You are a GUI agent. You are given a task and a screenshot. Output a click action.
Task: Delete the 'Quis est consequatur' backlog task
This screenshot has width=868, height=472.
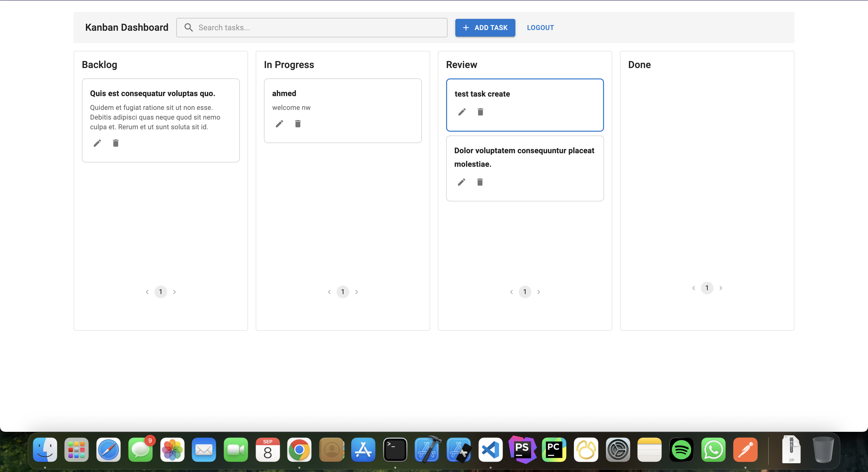click(x=116, y=143)
